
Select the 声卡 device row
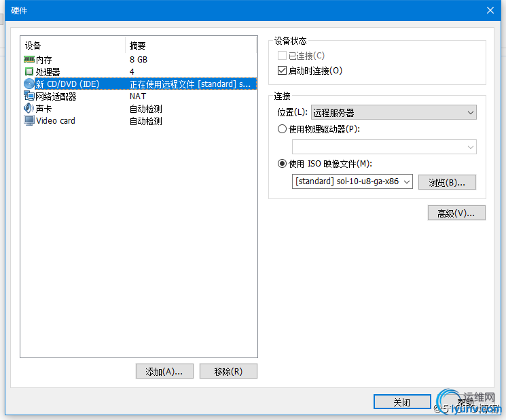[x=139, y=109]
